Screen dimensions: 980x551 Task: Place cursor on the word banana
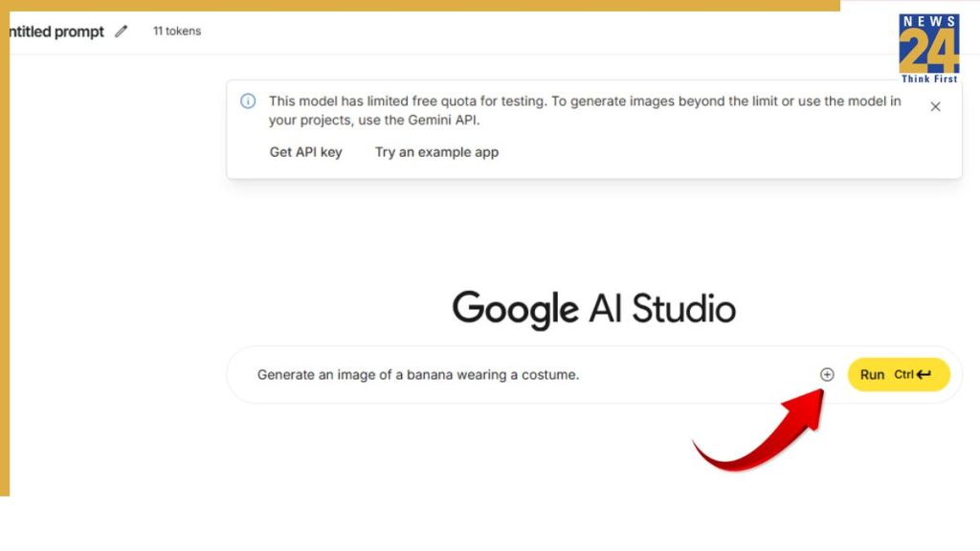[430, 375]
